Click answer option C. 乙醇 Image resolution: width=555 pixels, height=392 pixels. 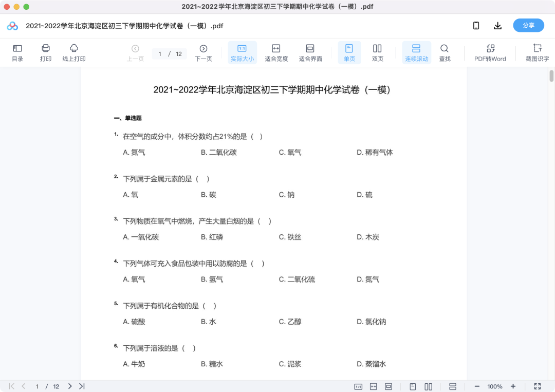coord(290,322)
